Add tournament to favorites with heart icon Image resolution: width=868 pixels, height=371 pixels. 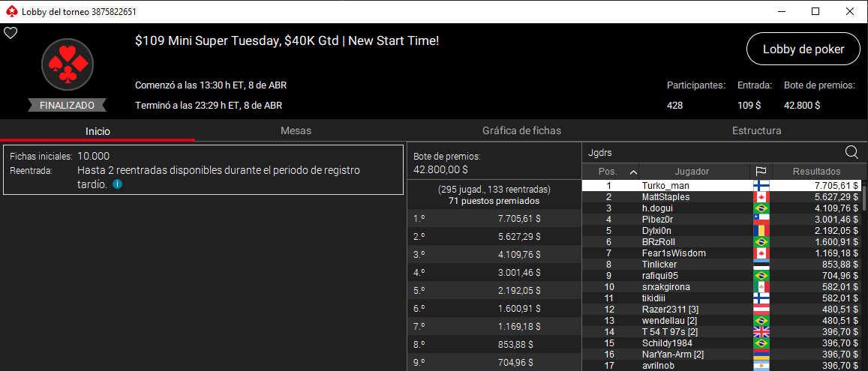click(x=11, y=33)
